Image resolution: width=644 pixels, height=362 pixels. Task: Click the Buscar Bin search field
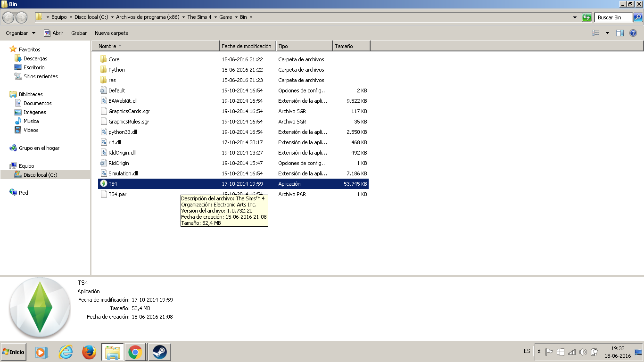[613, 17]
